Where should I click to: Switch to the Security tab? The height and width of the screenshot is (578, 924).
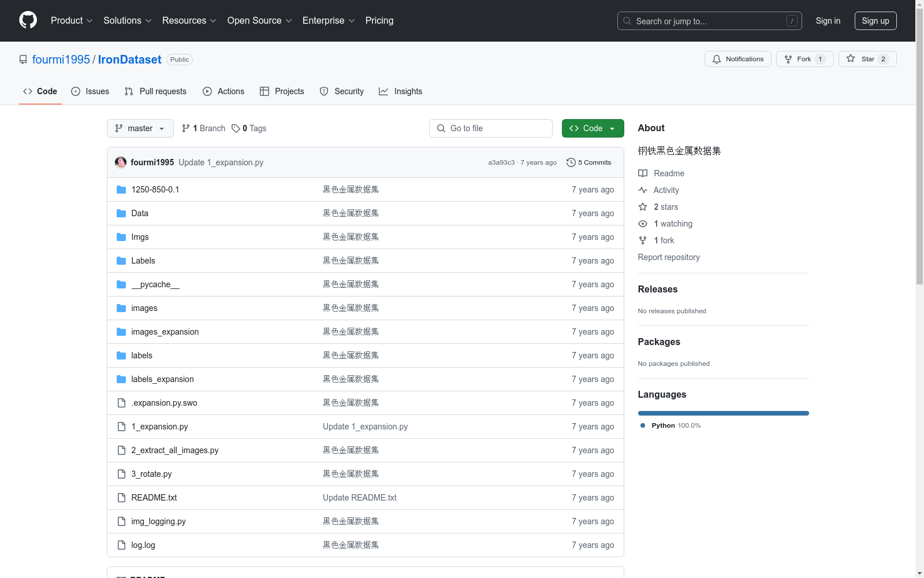[342, 91]
